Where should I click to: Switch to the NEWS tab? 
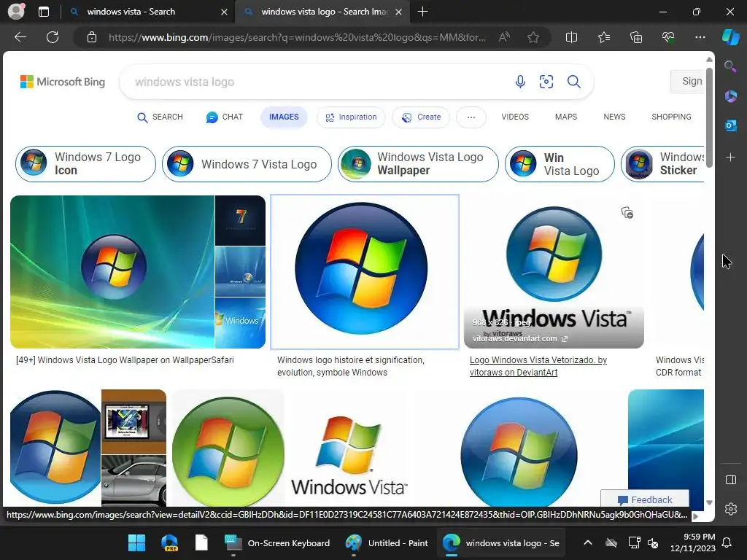614,117
